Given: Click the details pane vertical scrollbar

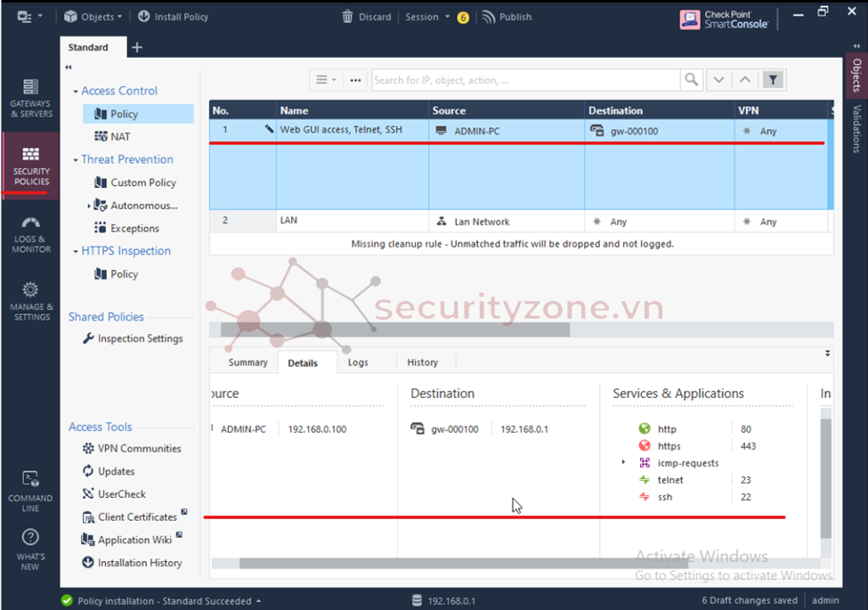Looking at the screenshot, I should [825, 478].
